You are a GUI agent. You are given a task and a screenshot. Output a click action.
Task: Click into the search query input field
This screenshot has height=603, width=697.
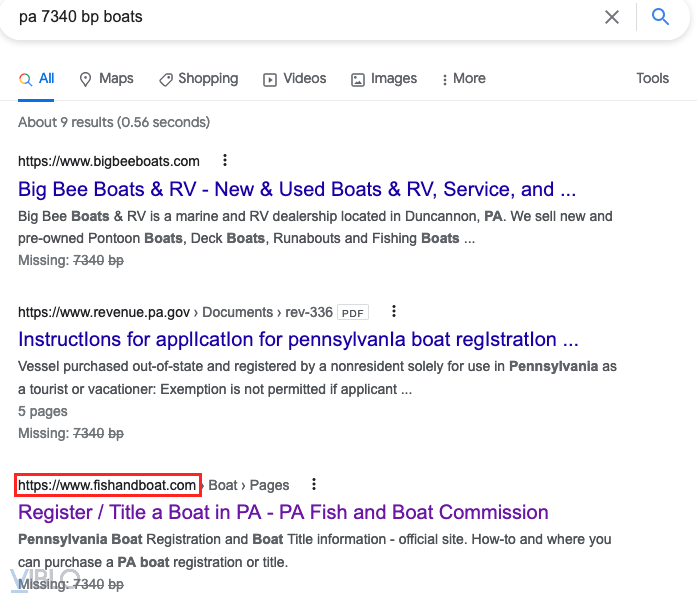coord(300,17)
